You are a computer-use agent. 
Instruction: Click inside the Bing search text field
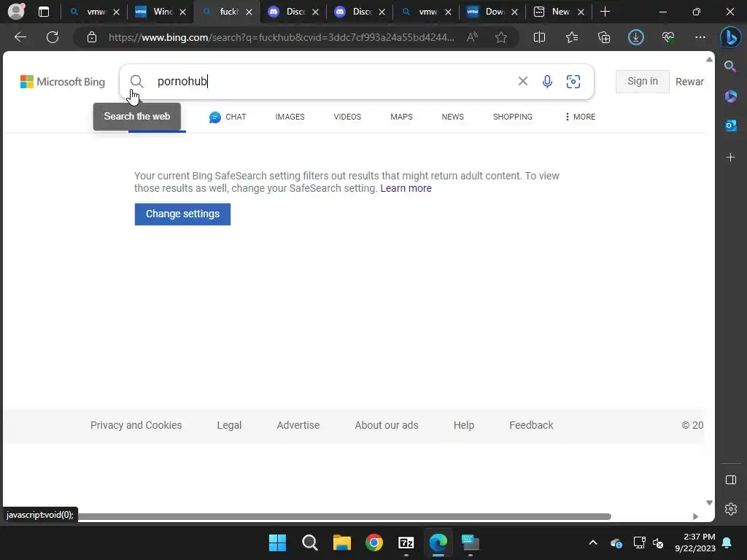tap(333, 82)
